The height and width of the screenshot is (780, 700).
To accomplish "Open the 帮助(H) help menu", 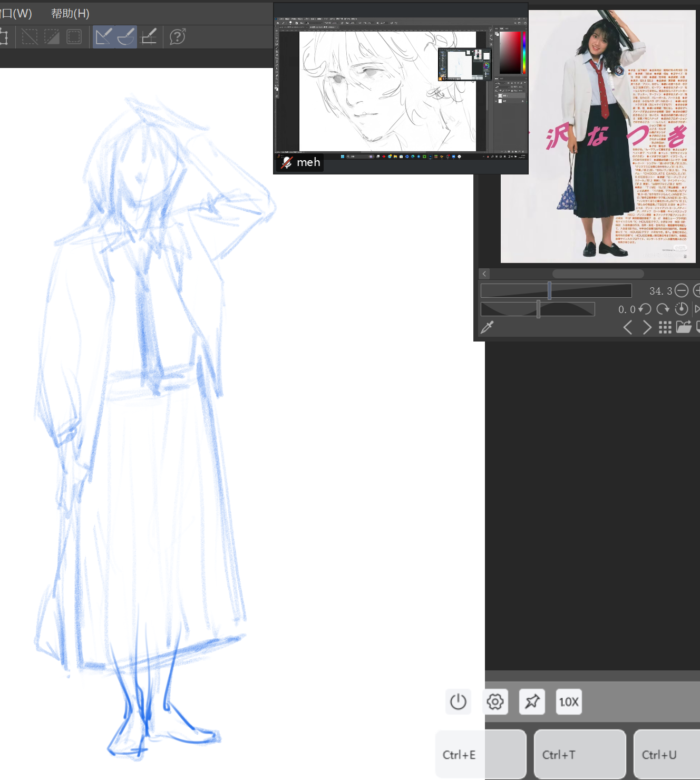I will (70, 13).
